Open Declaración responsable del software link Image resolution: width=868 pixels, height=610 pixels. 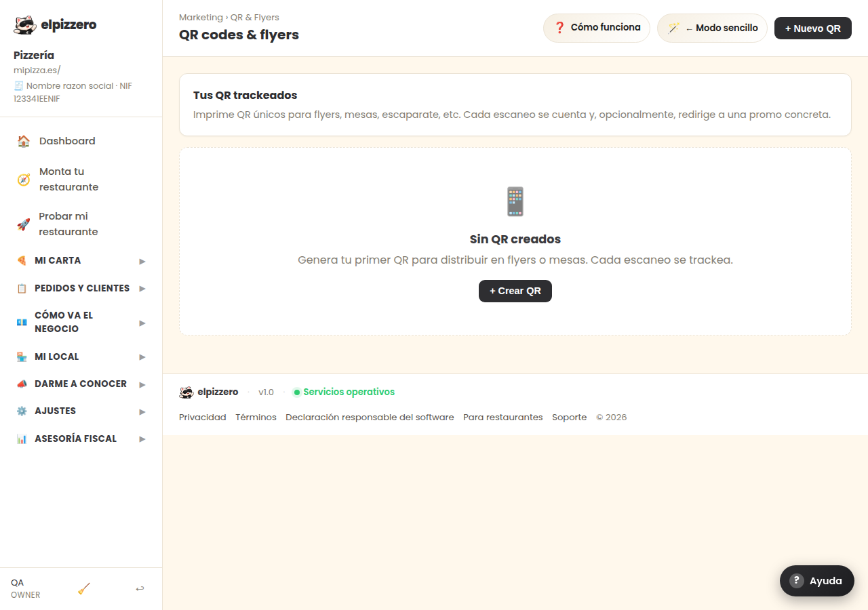pos(370,418)
